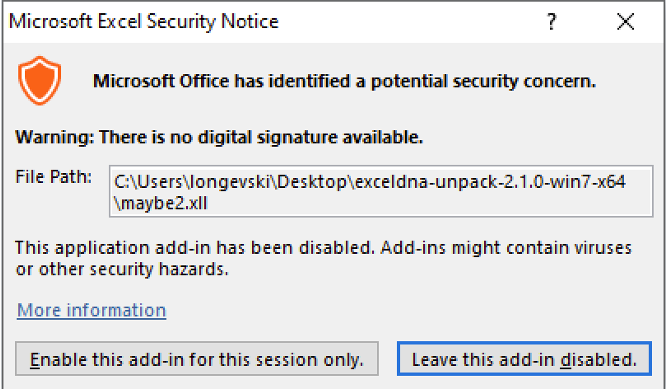Open the More information link
Screen dimensions: 666x390
(x=91, y=310)
